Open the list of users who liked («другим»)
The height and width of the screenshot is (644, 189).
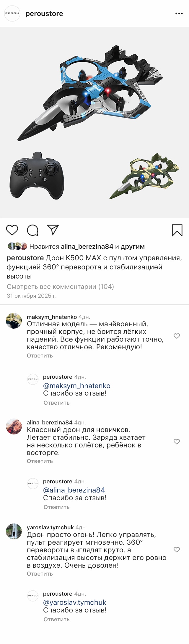tap(133, 246)
